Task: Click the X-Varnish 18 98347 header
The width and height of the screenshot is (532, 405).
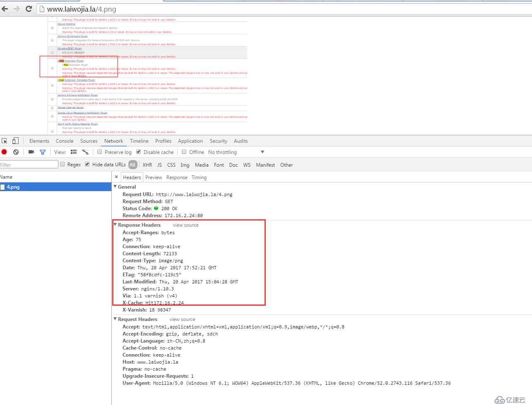Action: (147, 310)
